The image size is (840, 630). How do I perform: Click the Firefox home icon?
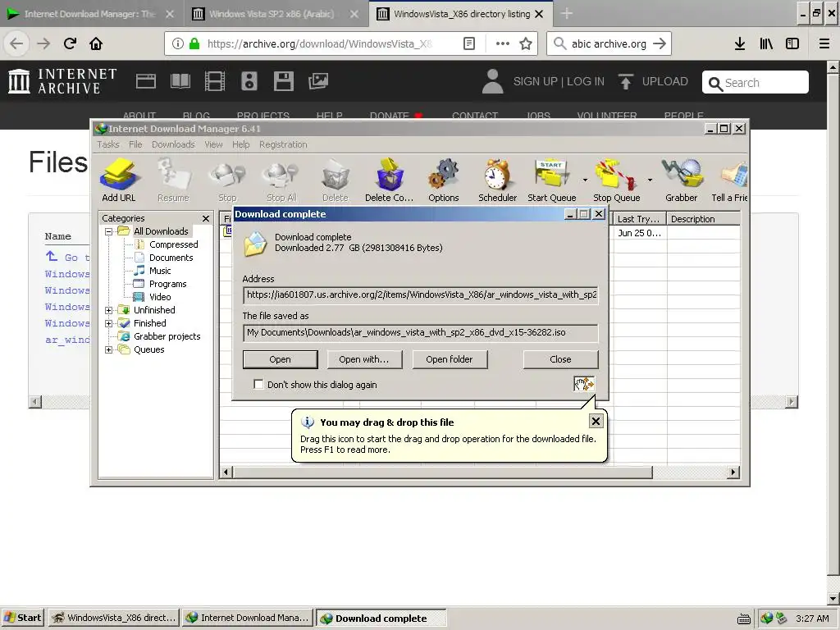coord(96,44)
